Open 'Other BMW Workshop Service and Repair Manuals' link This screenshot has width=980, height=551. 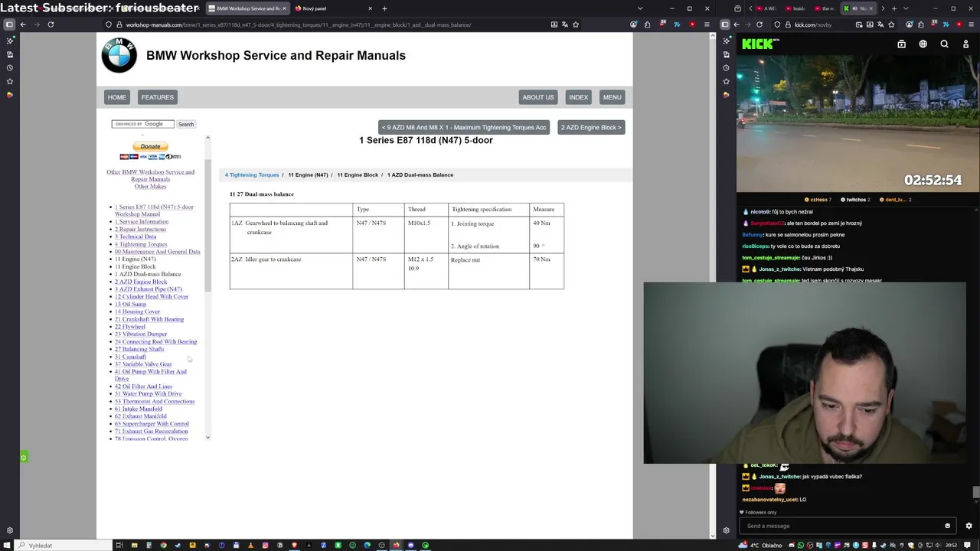click(151, 175)
